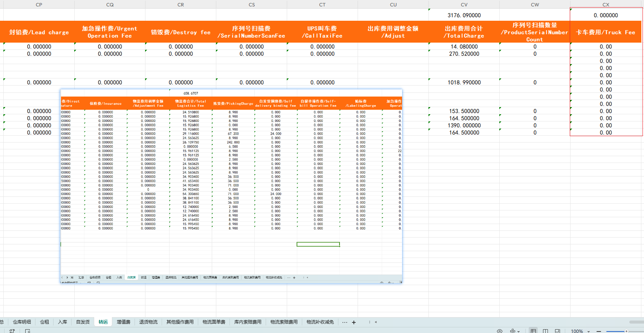Screen dimensions: 644x333
Task: Select the total cell 3176.090000
Action: (464, 15)
